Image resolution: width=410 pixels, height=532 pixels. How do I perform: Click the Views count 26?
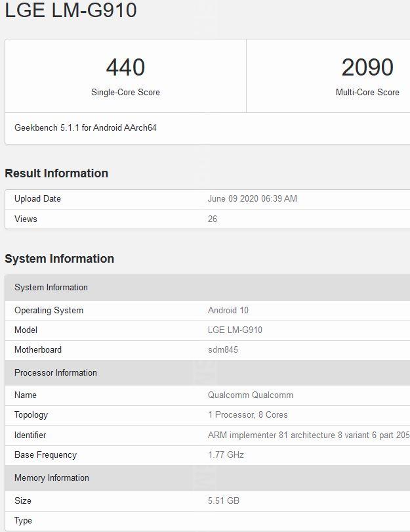point(213,219)
